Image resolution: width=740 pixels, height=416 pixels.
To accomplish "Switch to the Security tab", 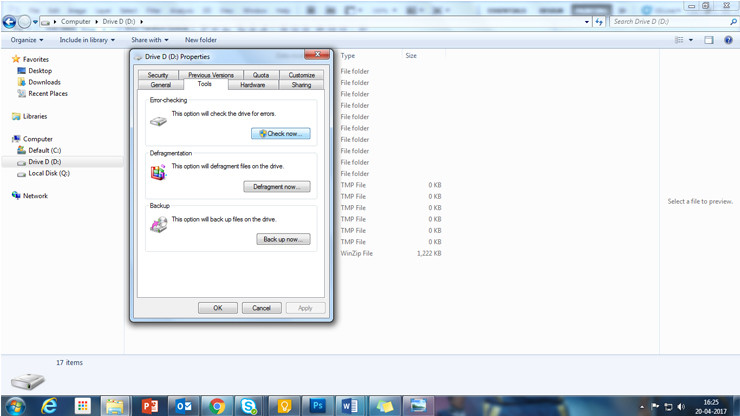I will tap(158, 75).
